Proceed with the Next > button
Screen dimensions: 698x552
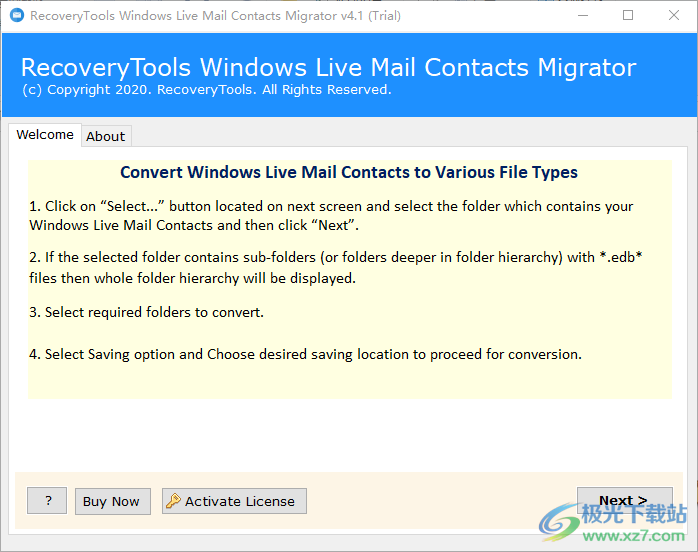tap(625, 500)
